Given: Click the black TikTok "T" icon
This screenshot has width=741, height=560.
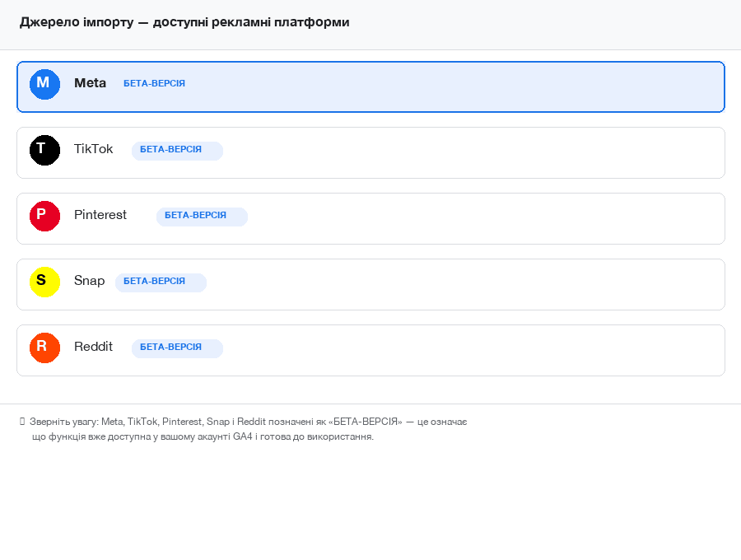Looking at the screenshot, I should pos(45,150).
